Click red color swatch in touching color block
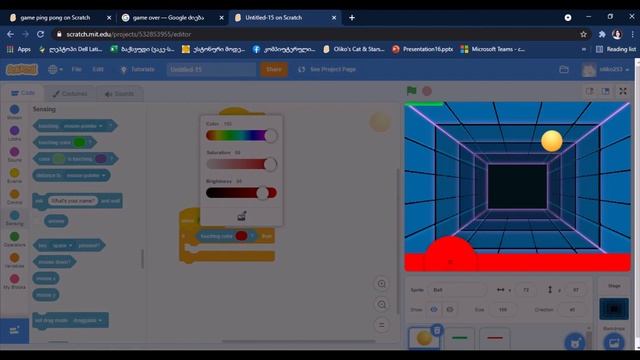 pos(241,236)
